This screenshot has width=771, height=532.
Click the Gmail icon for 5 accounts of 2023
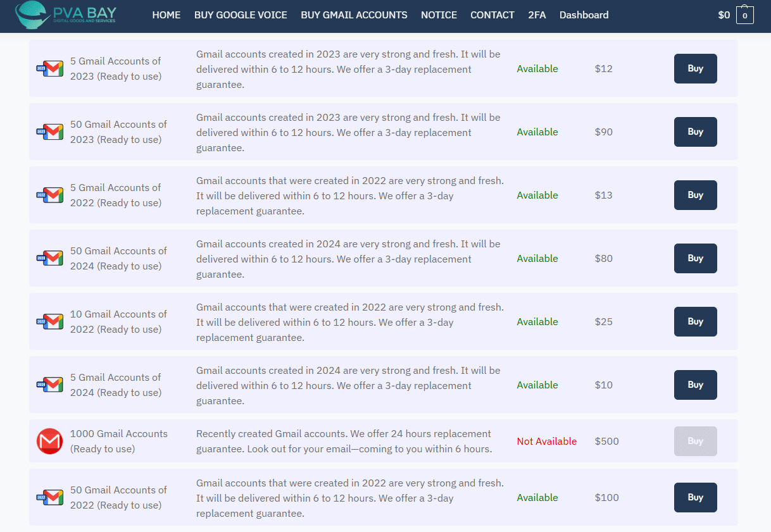point(50,68)
